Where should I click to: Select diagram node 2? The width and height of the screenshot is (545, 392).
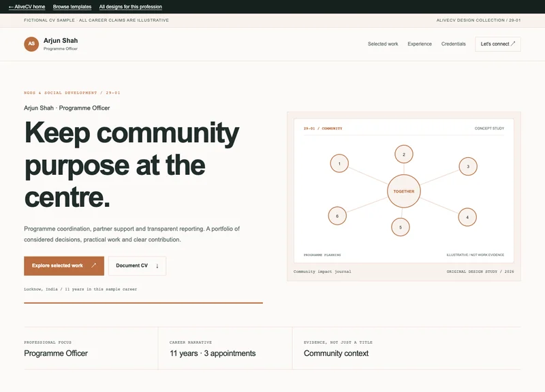click(x=403, y=154)
